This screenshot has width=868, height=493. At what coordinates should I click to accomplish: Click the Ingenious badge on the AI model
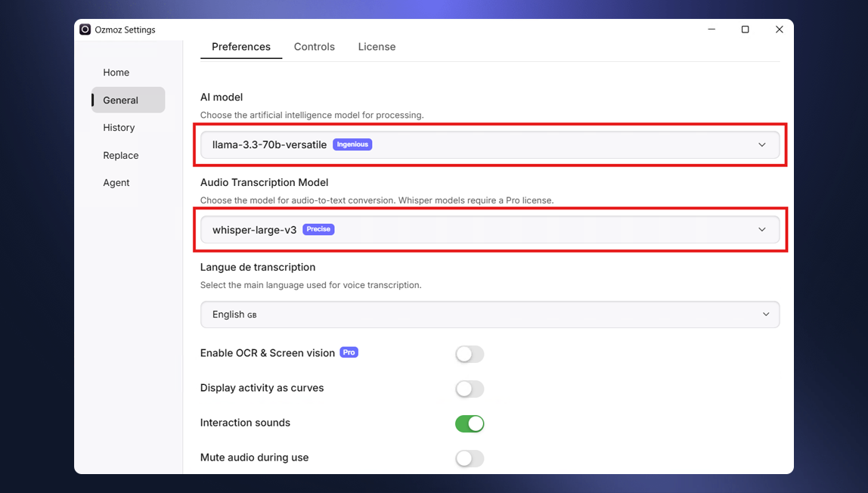click(x=352, y=144)
